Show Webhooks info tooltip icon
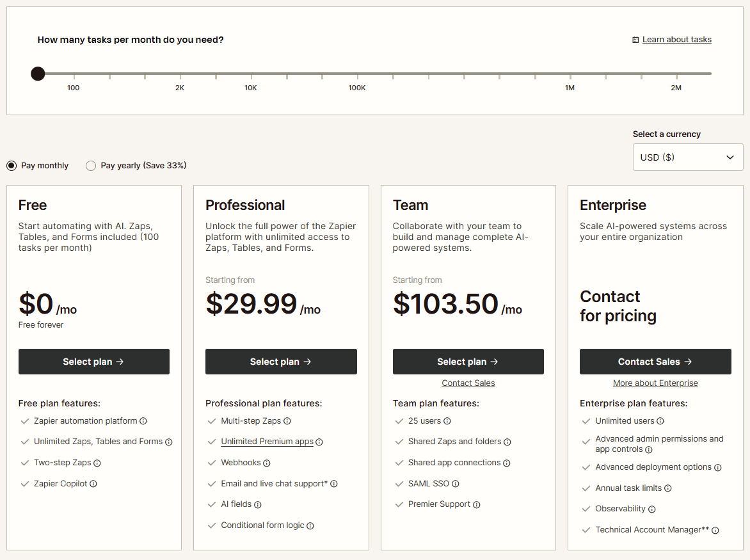The width and height of the screenshot is (750, 560). point(267,463)
